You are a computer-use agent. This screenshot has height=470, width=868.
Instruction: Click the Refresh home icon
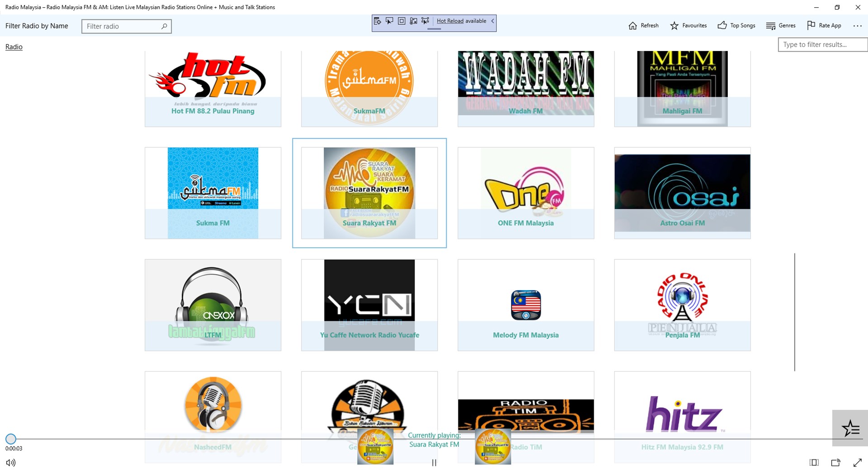coord(632,26)
